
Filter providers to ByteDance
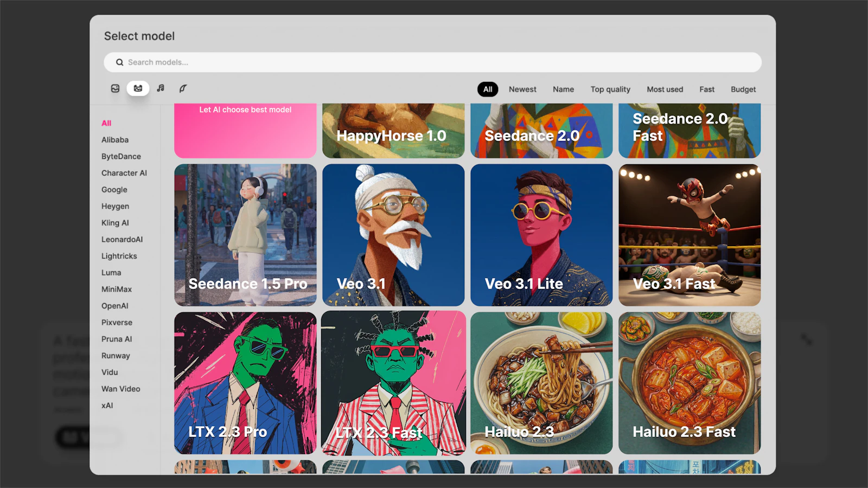tap(121, 157)
